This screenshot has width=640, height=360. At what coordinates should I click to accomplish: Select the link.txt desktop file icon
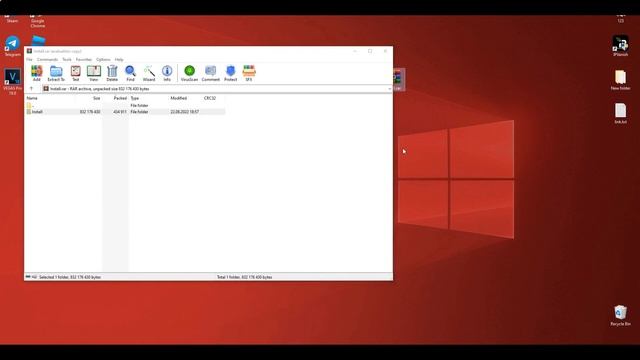pos(620,113)
